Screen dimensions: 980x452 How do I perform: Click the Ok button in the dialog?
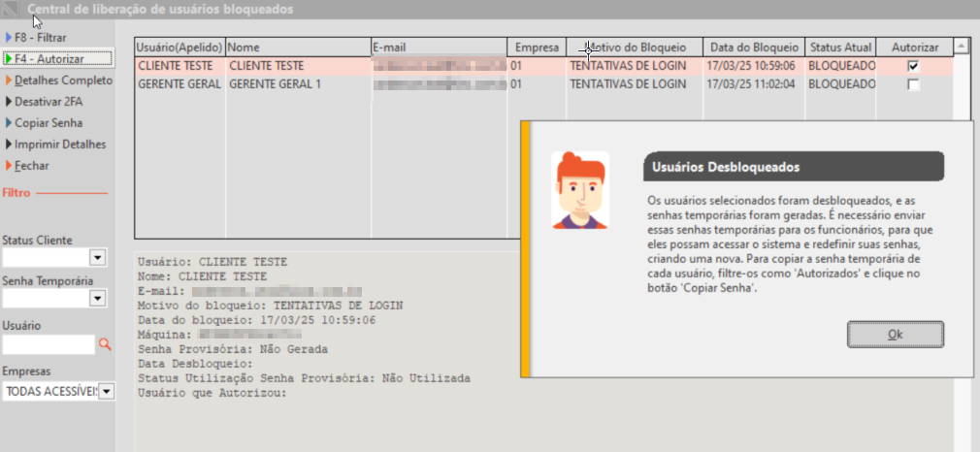click(895, 335)
